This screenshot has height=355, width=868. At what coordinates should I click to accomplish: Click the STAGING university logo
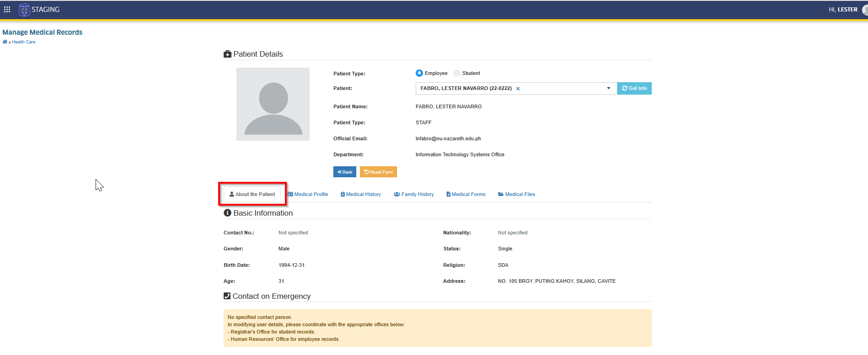(x=24, y=10)
